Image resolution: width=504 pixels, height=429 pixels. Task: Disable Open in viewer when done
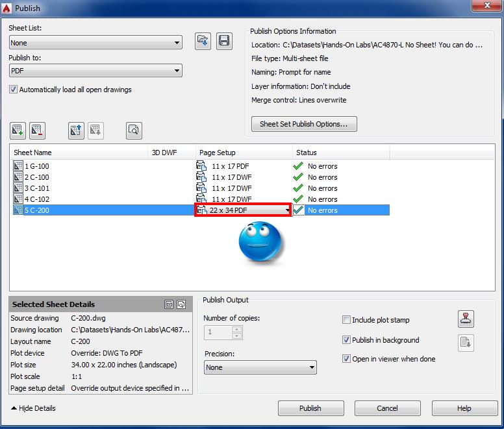(347, 359)
